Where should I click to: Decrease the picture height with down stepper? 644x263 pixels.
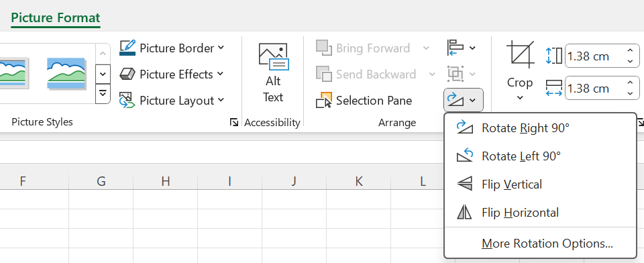click(x=631, y=61)
